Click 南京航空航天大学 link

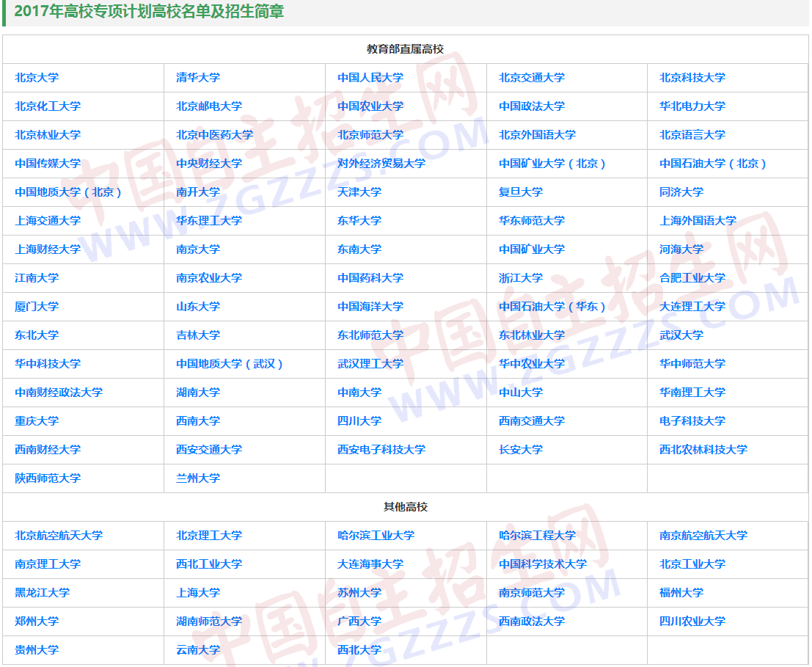(703, 536)
